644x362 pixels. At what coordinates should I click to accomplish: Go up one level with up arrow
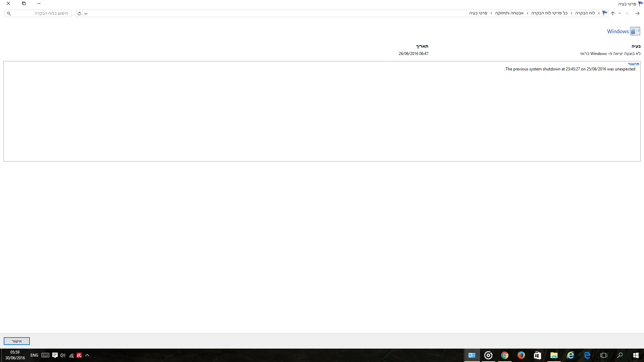click(x=613, y=13)
